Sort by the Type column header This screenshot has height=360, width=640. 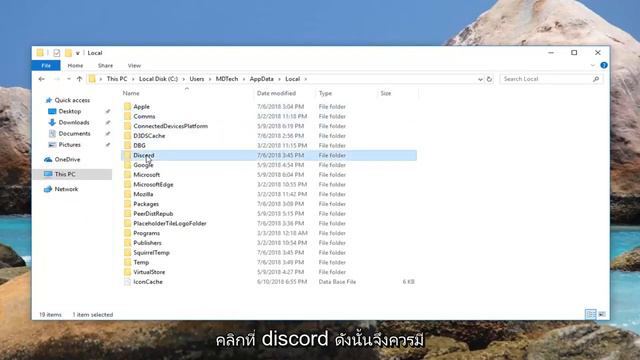coord(325,93)
